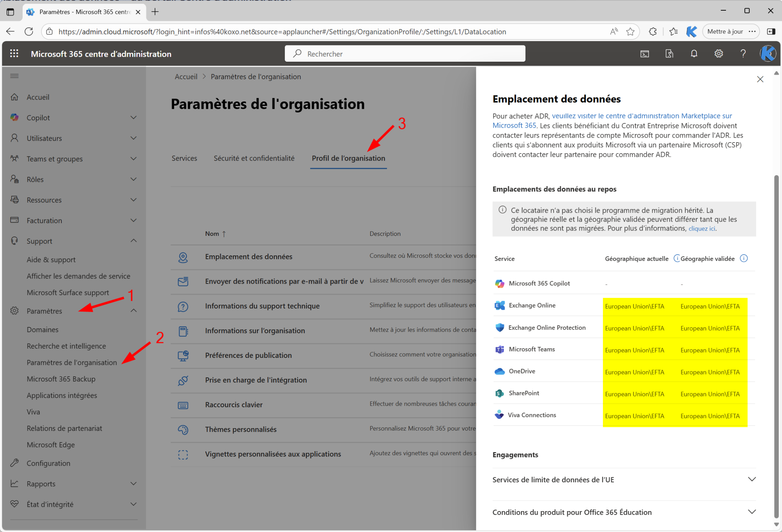This screenshot has width=782, height=532.
Task: Expand the Utilisateurs navigation section
Action: (133, 138)
